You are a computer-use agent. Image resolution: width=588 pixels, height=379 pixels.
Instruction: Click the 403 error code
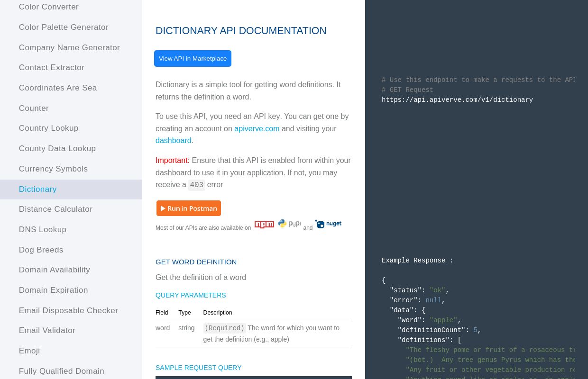pos(196,185)
